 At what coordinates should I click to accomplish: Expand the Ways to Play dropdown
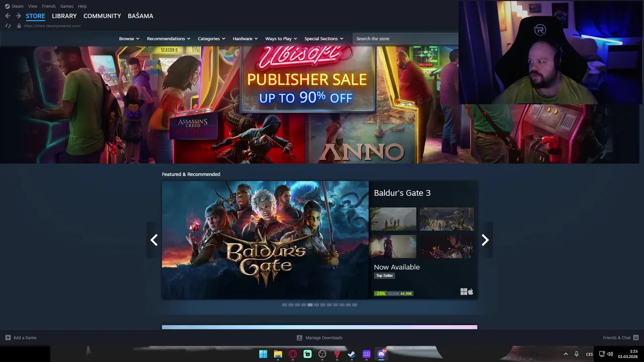(x=281, y=39)
